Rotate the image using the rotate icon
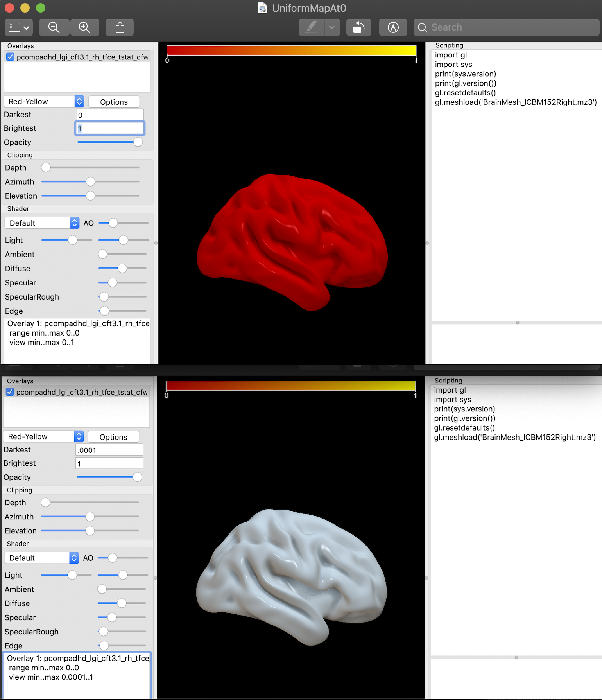This screenshot has width=602, height=700. point(358,27)
